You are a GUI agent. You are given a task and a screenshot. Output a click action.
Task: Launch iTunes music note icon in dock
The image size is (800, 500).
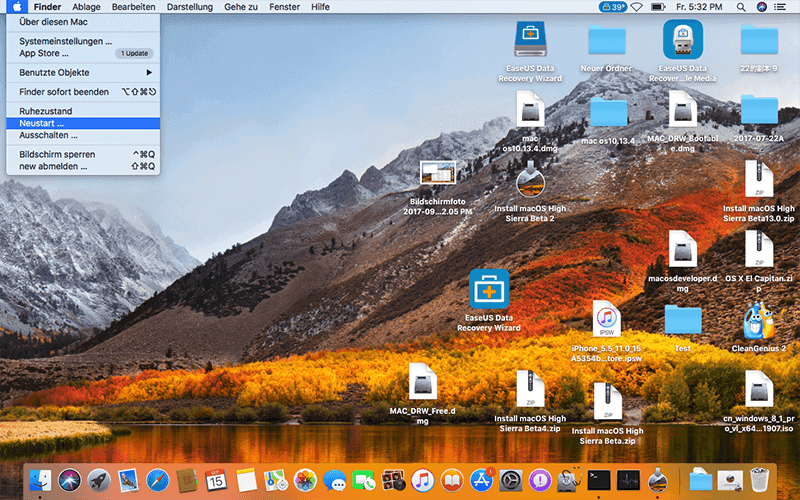[422, 480]
